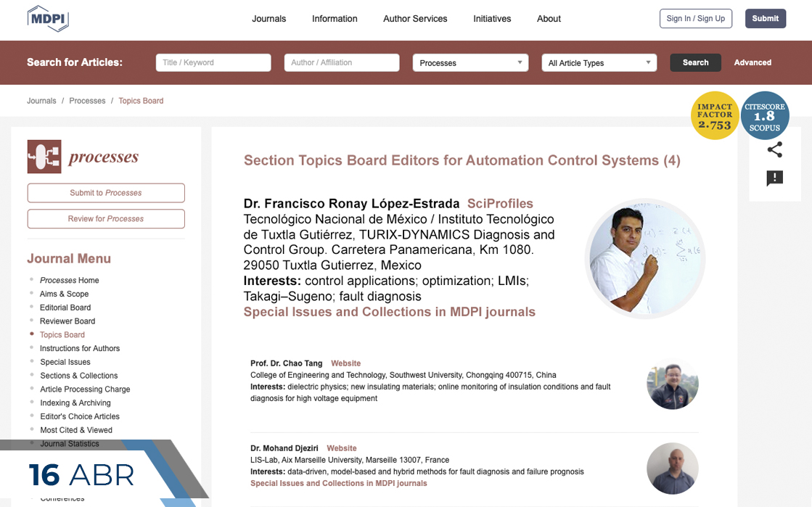The height and width of the screenshot is (507, 812).
Task: Click Dr. Mohand Djeziri's photo
Action: [673, 469]
